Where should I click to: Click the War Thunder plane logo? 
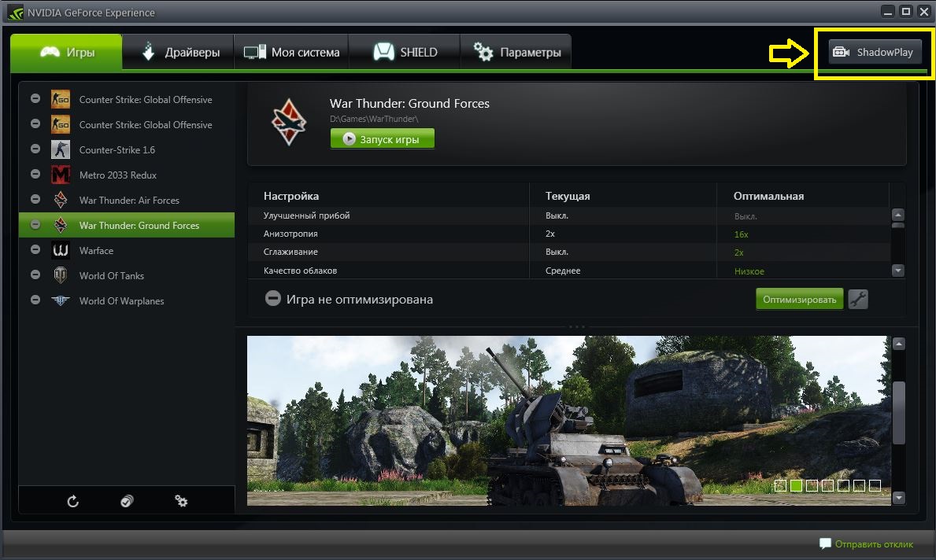(289, 122)
